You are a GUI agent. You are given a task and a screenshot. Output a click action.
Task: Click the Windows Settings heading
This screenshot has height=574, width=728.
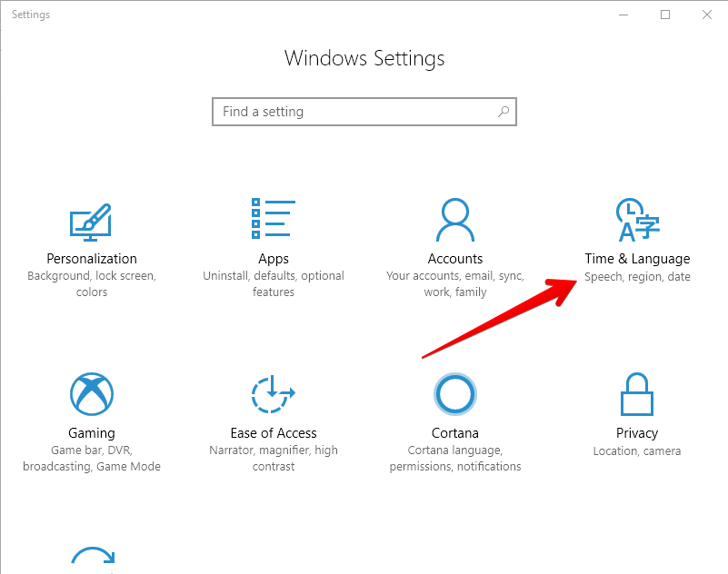(x=364, y=58)
